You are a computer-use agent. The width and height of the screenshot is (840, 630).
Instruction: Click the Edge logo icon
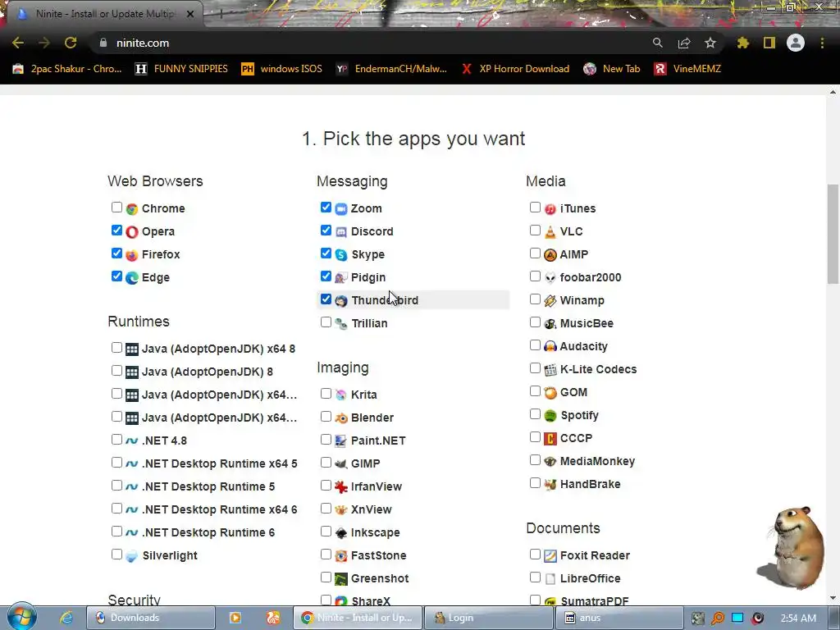click(132, 278)
